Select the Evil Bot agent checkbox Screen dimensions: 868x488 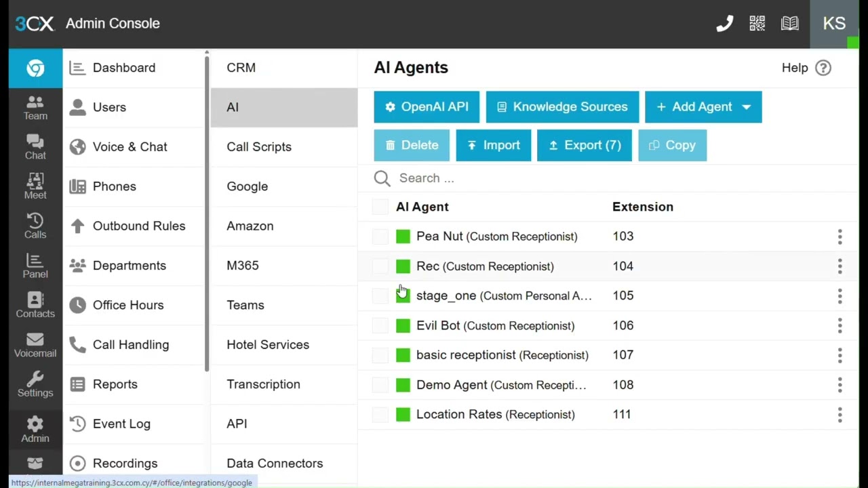coord(380,325)
